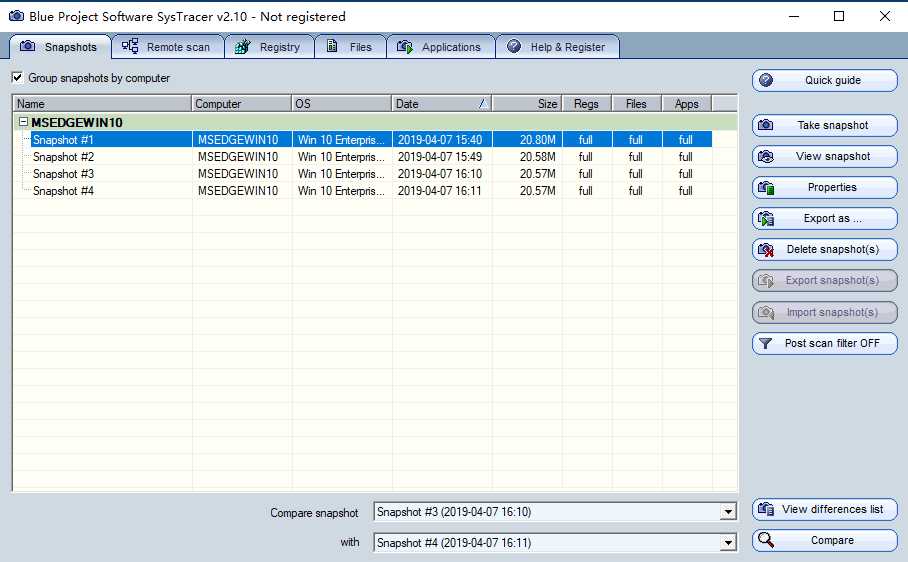Image resolution: width=908 pixels, height=562 pixels.
Task: Click Take snapshot button
Action: [x=825, y=125]
